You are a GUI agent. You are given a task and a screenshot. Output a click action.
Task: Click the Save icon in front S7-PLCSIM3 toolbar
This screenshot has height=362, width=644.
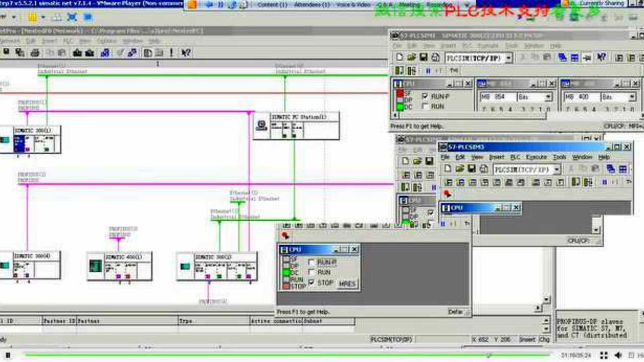(x=471, y=169)
